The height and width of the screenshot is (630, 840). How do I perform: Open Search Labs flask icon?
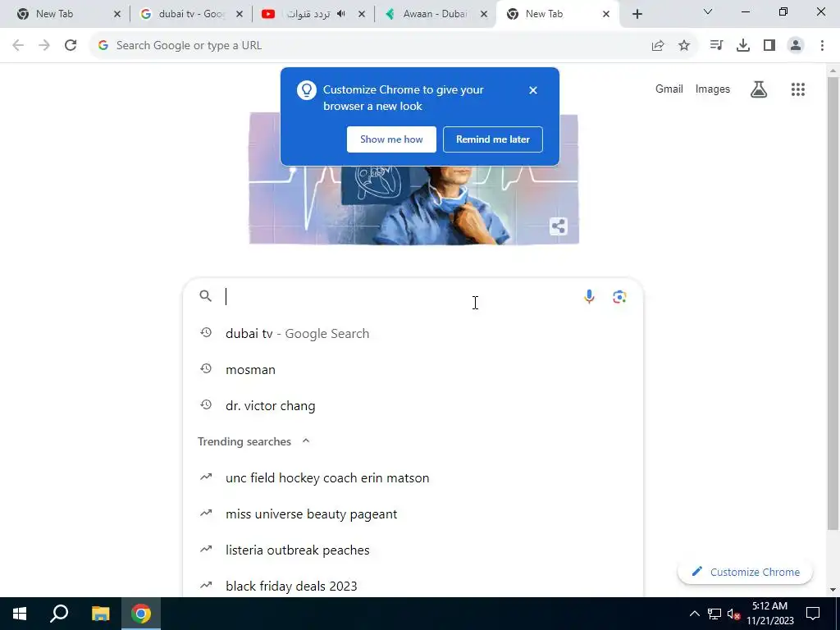coord(759,89)
